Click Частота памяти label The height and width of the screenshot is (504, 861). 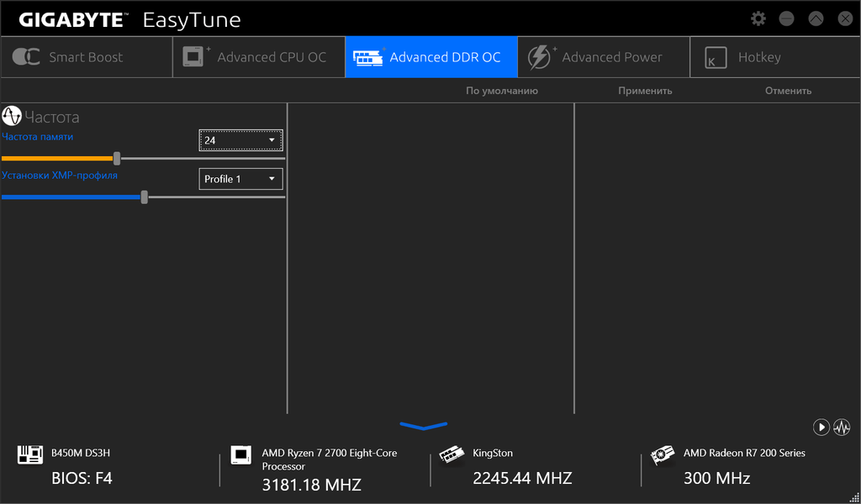point(37,137)
